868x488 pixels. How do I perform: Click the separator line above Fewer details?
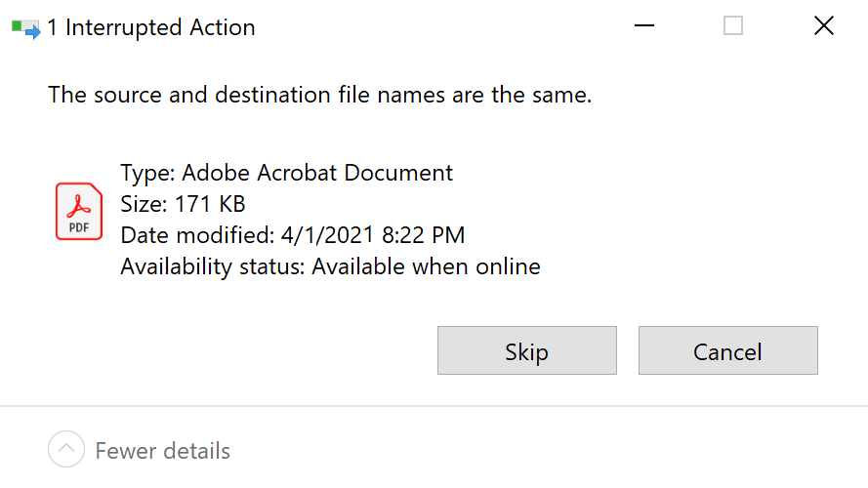(x=434, y=406)
